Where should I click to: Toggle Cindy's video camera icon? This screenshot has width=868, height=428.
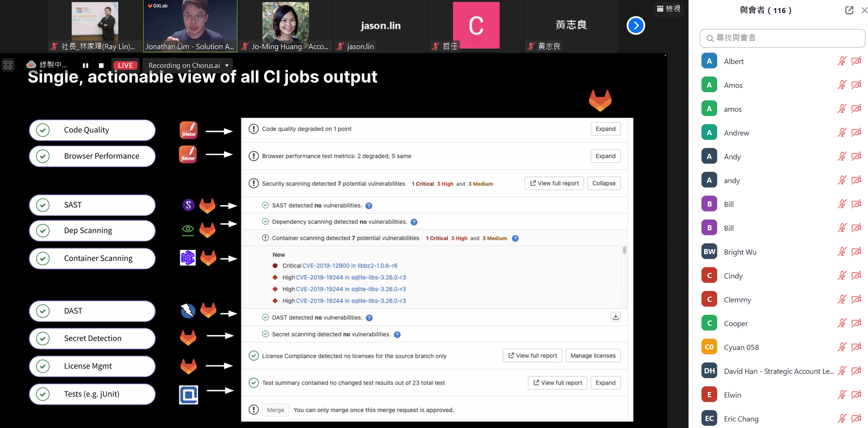click(856, 276)
